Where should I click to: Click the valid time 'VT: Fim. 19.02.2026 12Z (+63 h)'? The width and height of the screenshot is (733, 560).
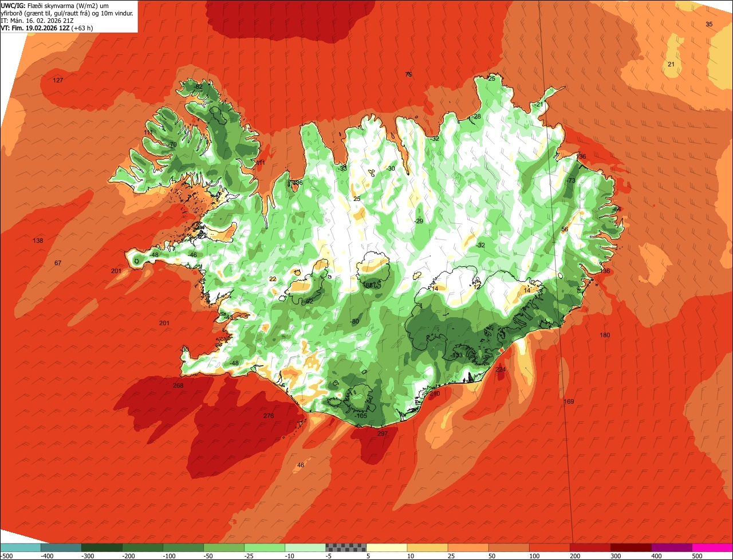[47, 27]
